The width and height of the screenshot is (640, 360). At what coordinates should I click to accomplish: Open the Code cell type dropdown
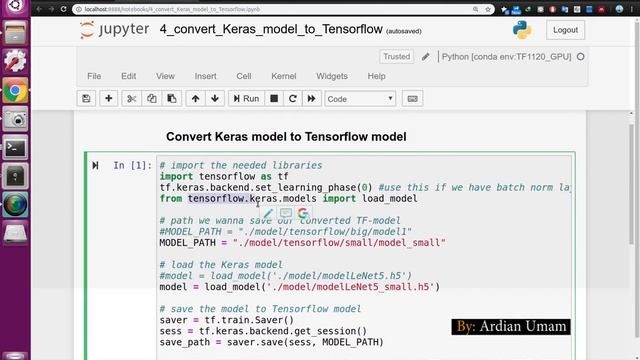(360, 99)
